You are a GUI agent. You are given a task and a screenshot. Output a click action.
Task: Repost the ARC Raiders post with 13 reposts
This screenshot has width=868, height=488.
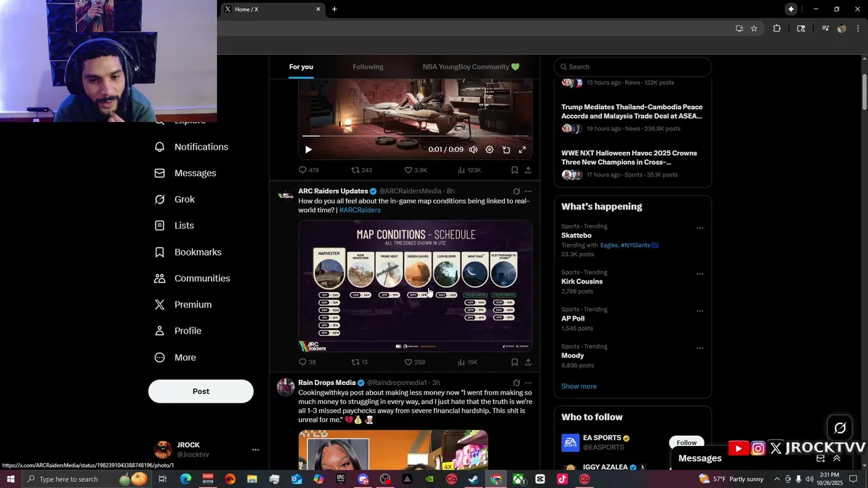pos(359,362)
